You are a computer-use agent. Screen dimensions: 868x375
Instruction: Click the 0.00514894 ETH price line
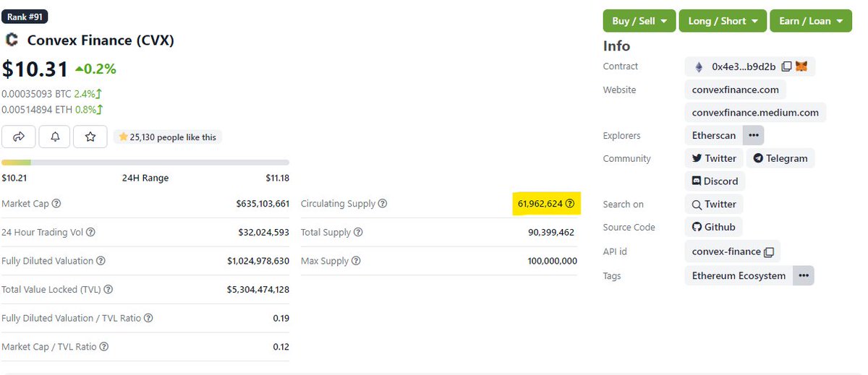tap(52, 110)
